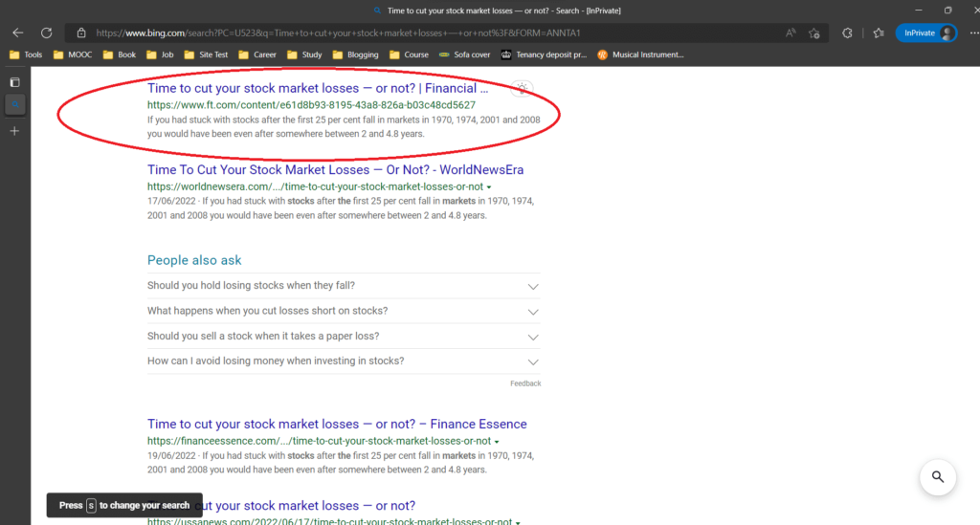
Task: Expand 'Should you hold losing stocks' question
Action: click(344, 286)
